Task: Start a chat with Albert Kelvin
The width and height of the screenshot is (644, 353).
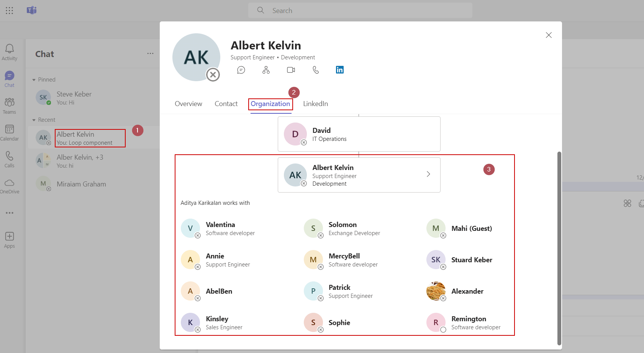Action: 241,70
